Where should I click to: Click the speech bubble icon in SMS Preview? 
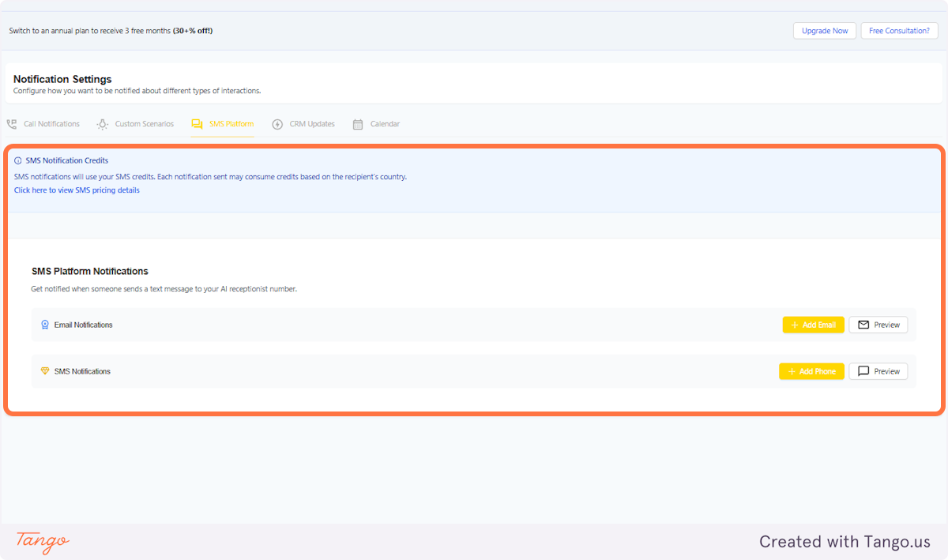point(862,371)
